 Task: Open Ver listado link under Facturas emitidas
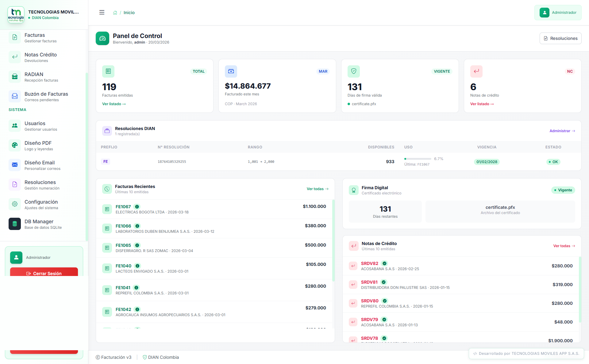click(x=114, y=104)
